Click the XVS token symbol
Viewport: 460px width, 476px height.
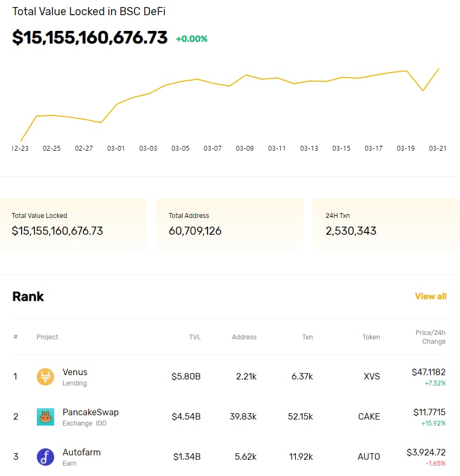pos(372,377)
